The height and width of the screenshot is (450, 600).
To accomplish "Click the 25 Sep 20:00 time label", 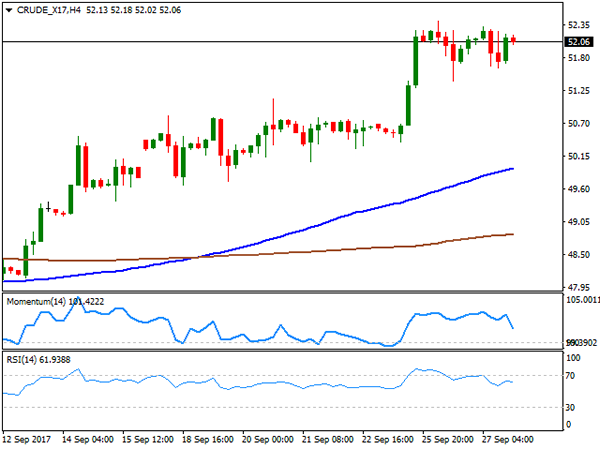I will coord(448,440).
